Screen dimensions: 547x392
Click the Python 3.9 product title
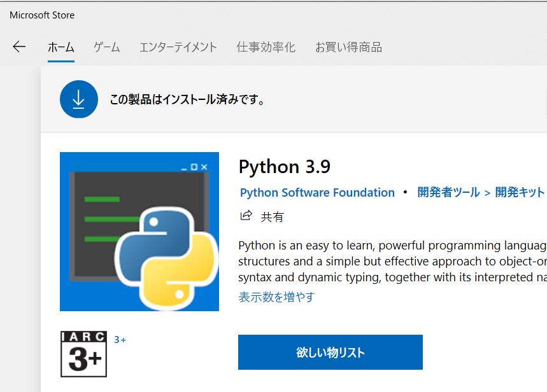click(x=285, y=167)
